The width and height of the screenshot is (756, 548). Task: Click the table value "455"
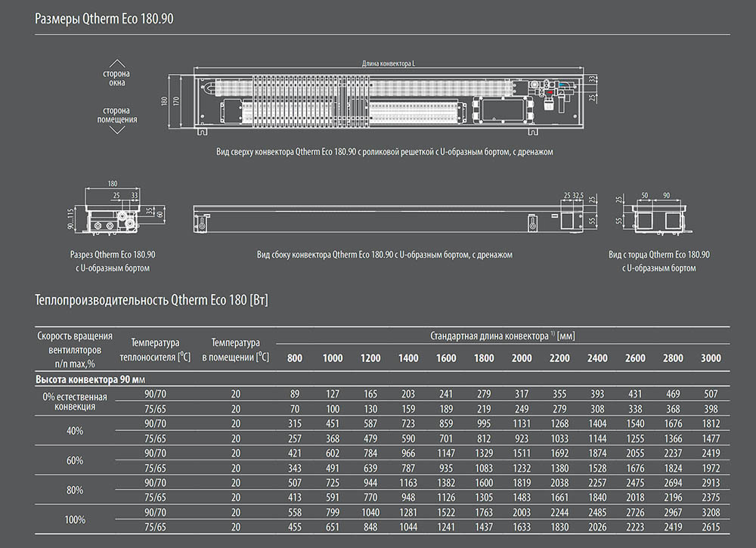click(295, 528)
